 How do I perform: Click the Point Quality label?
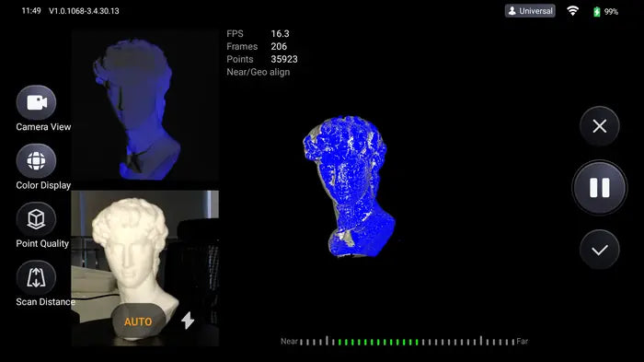point(42,243)
